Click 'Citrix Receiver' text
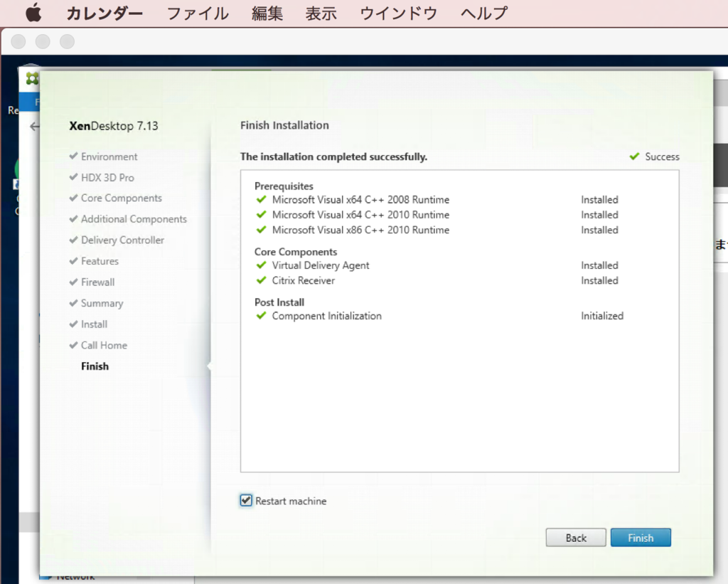The image size is (728, 584). click(303, 280)
